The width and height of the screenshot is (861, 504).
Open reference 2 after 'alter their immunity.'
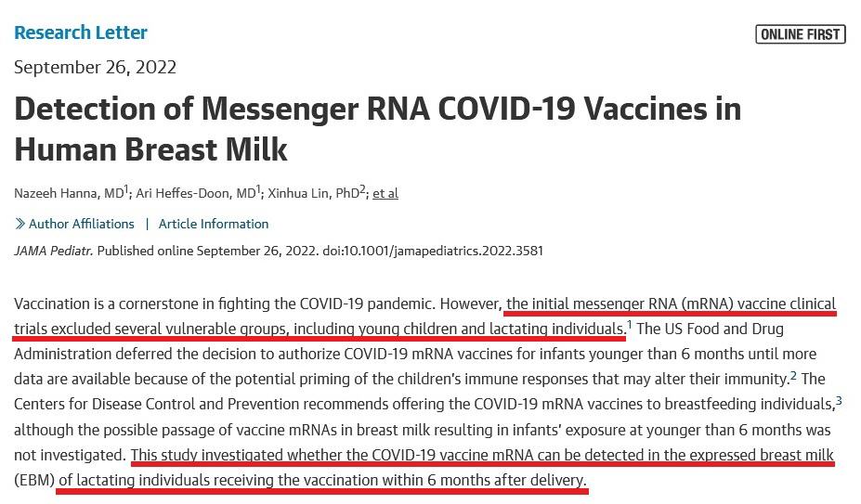point(793,374)
